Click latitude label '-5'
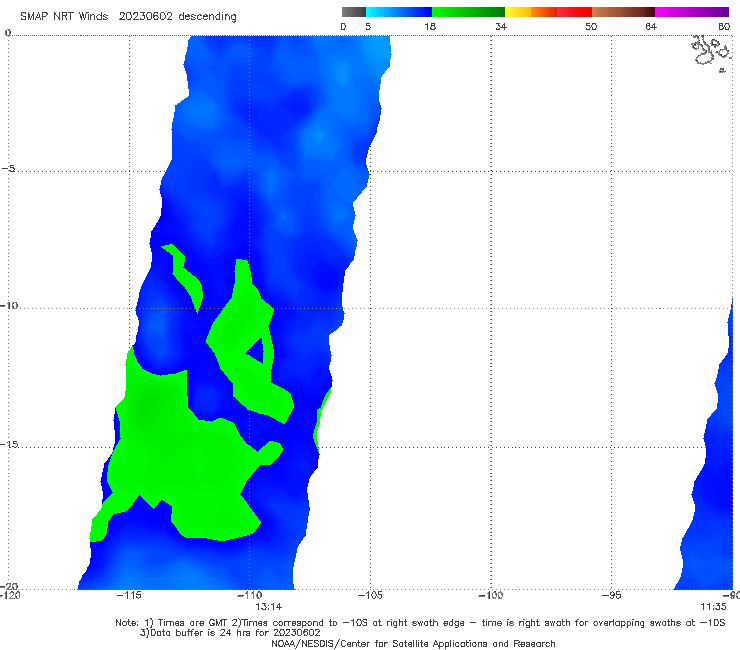This screenshot has height=650, width=740. pos(8,169)
